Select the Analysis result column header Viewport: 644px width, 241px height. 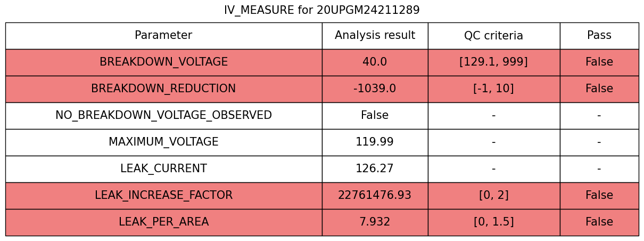(x=375, y=36)
